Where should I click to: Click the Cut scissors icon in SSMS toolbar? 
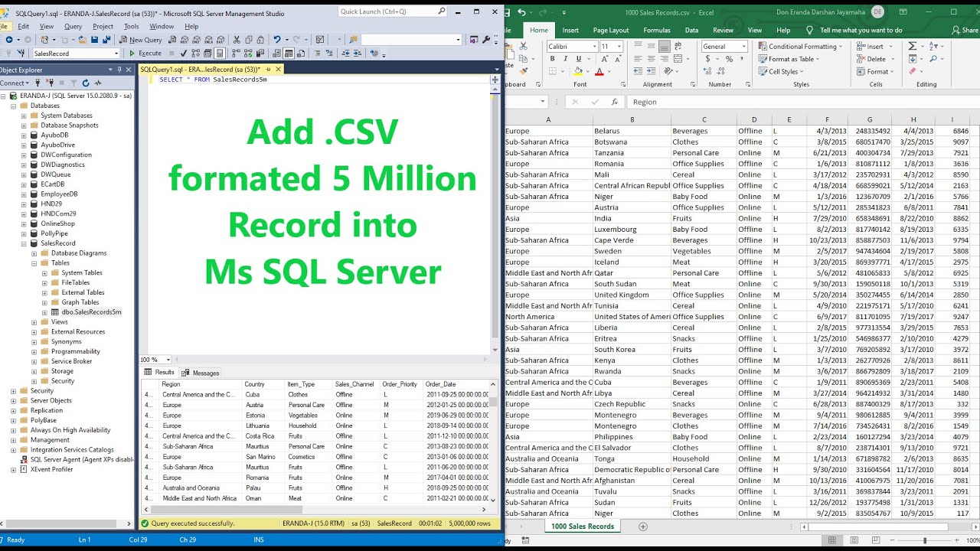(237, 40)
